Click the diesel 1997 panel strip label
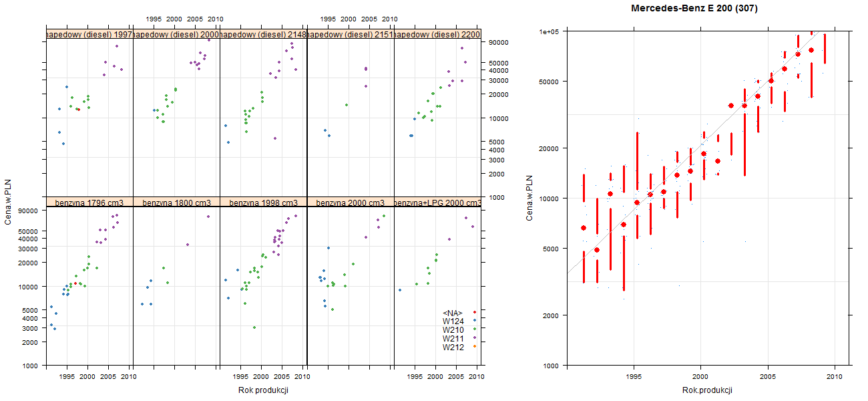868x401 pixels. 89,34
